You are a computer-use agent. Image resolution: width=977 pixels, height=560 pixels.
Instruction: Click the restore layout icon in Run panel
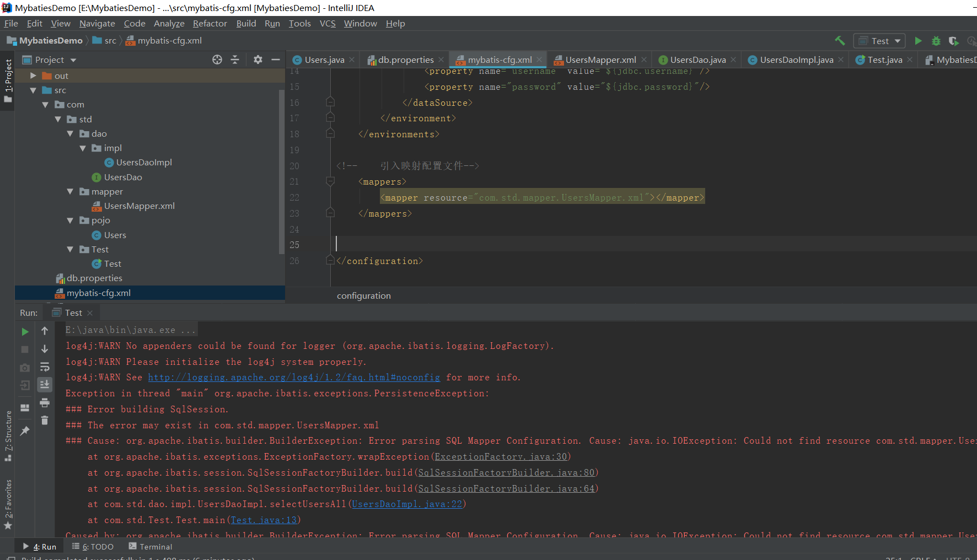[25, 407]
